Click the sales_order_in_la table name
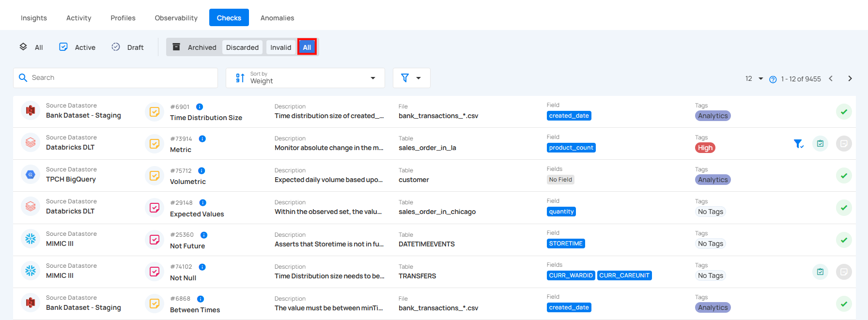Viewport: 868px width, 320px height. [427, 148]
